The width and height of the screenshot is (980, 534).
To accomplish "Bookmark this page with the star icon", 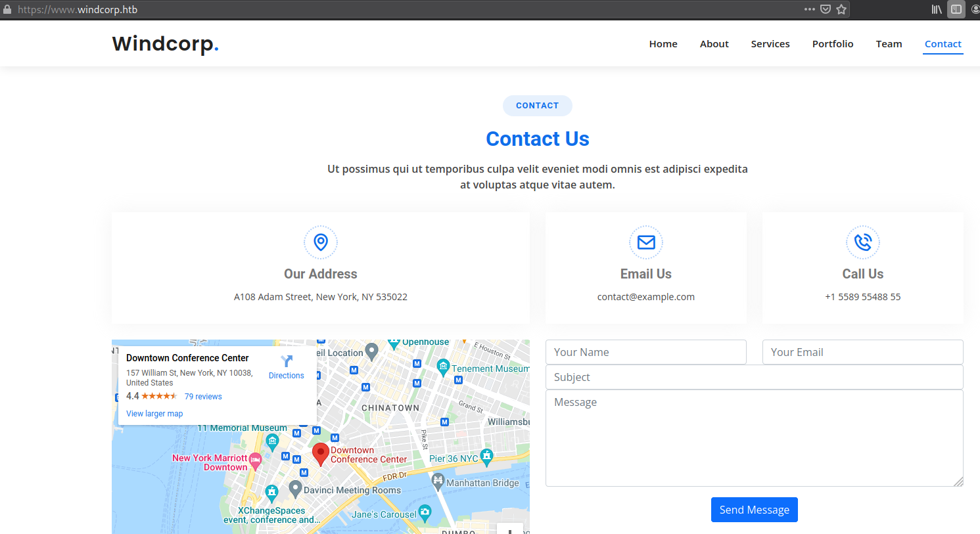I will [x=841, y=9].
